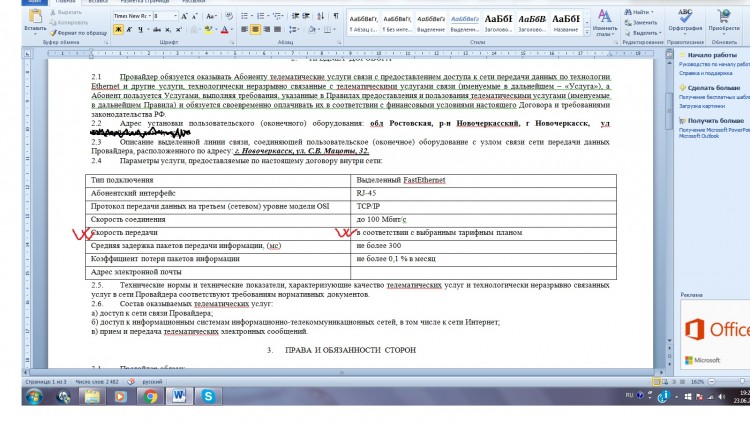Toggle Superscript formatting
750x422 pixels.
point(178,30)
